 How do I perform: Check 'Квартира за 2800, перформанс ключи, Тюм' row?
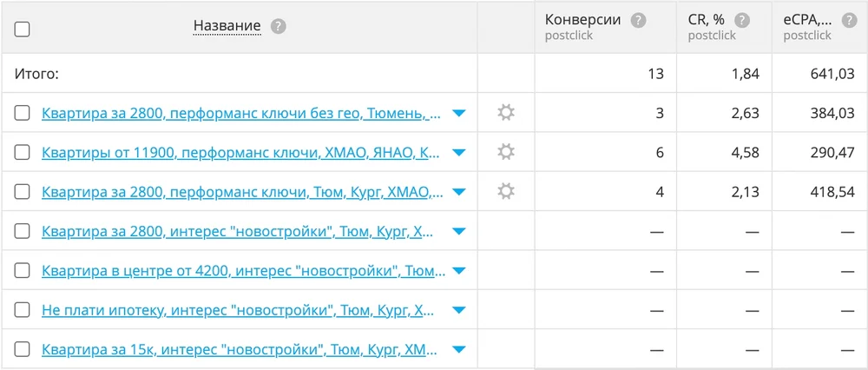[x=23, y=192]
